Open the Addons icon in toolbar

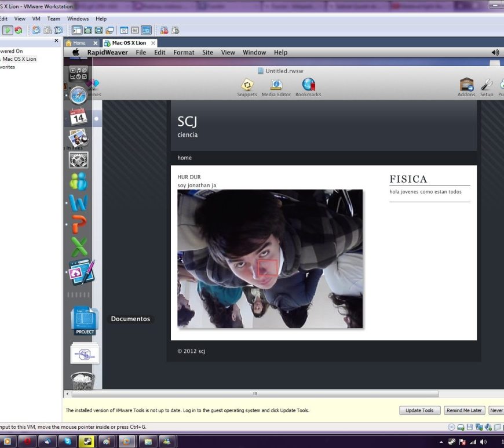(x=466, y=86)
